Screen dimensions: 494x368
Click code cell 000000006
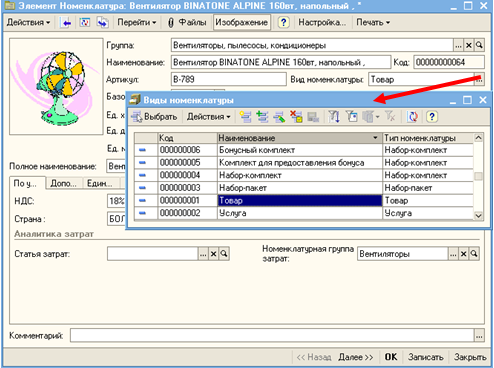[x=187, y=150]
